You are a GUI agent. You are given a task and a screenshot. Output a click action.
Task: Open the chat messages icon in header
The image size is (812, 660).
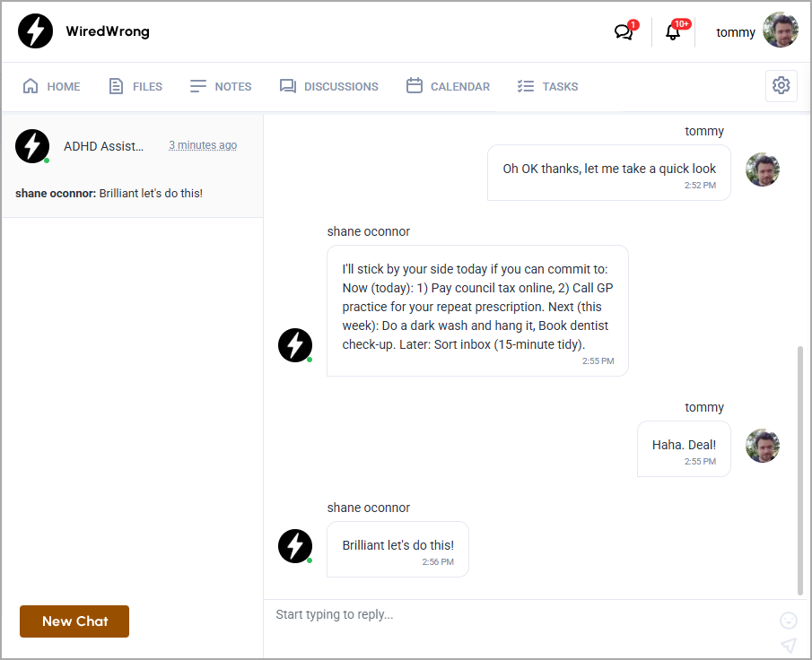(624, 32)
